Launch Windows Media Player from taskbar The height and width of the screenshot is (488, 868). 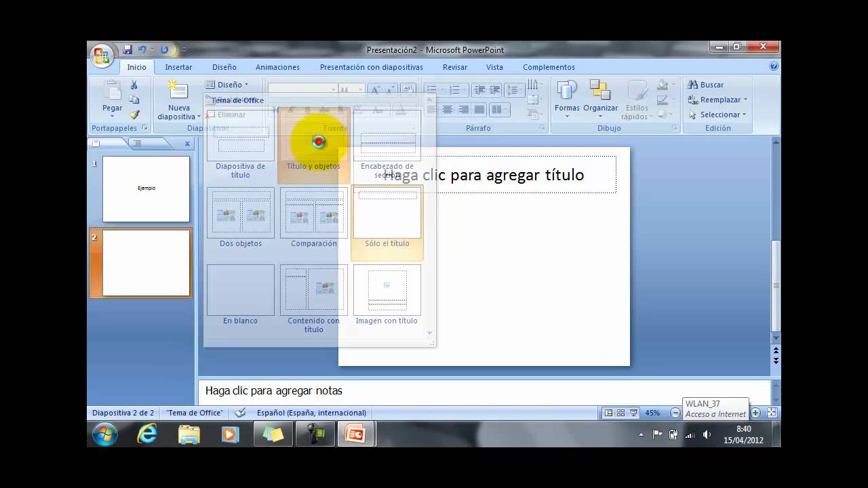coord(231,434)
